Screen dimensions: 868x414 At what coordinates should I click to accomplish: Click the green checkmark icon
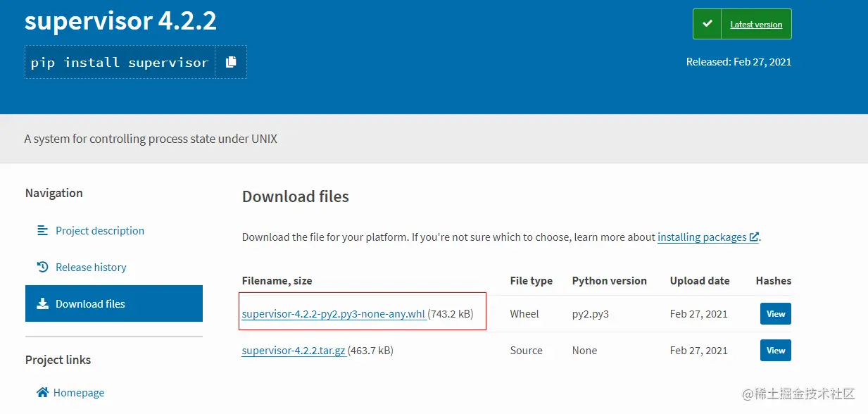[707, 24]
